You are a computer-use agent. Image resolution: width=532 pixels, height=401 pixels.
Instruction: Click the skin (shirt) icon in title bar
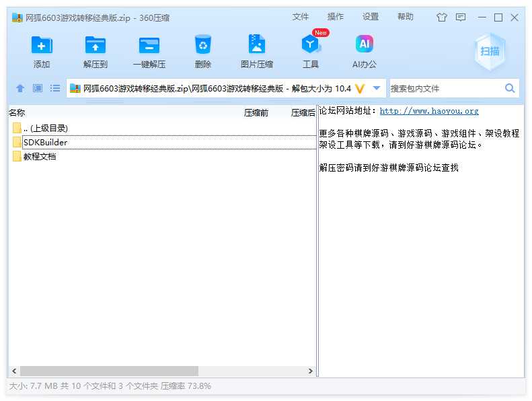pyautogui.click(x=442, y=17)
